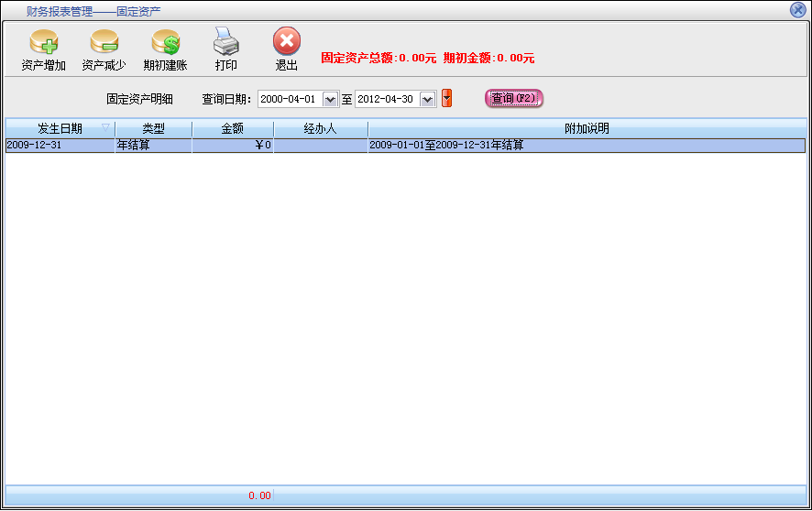Exit with the red 退出 icon
This screenshot has height=511, width=812.
[x=287, y=43]
